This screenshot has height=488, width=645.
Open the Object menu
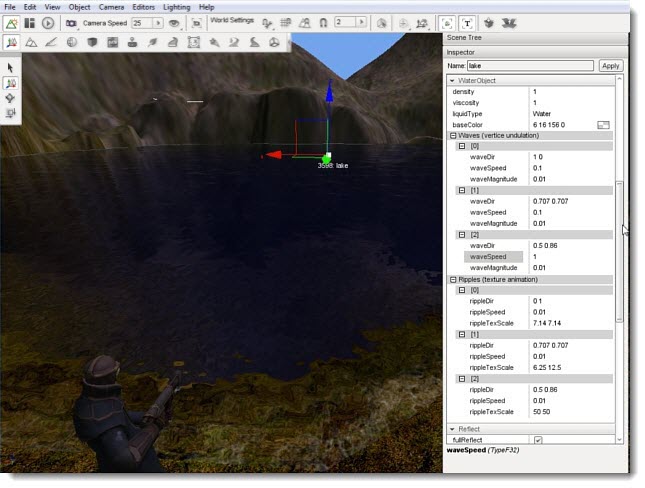(x=79, y=7)
